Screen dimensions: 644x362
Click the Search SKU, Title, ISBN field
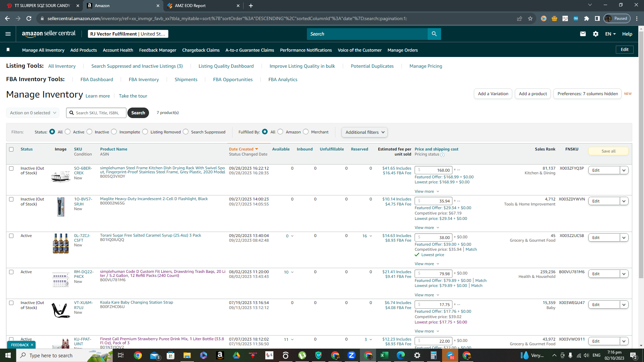click(x=96, y=113)
